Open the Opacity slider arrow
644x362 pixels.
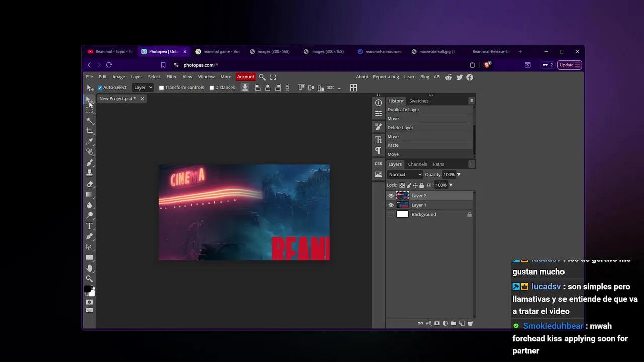pos(458,175)
